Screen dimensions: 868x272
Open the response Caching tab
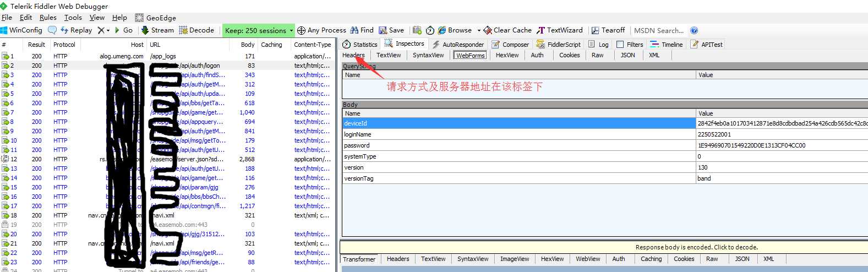tap(651, 259)
